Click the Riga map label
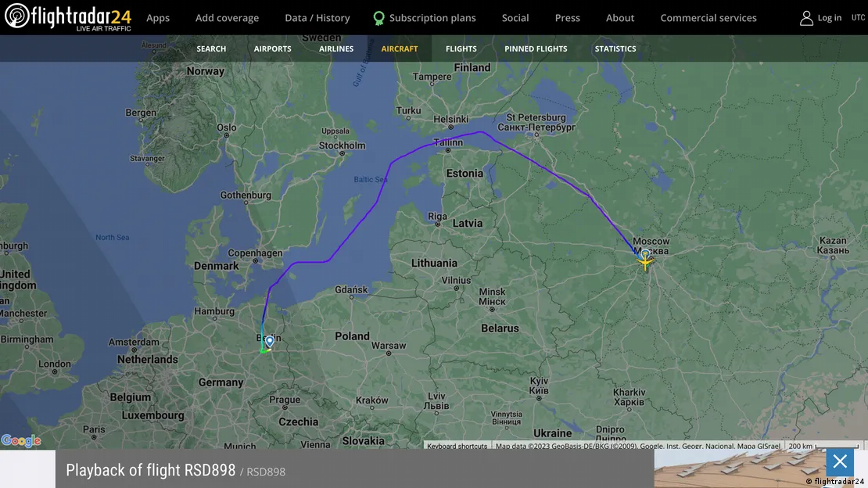 pyautogui.click(x=437, y=217)
